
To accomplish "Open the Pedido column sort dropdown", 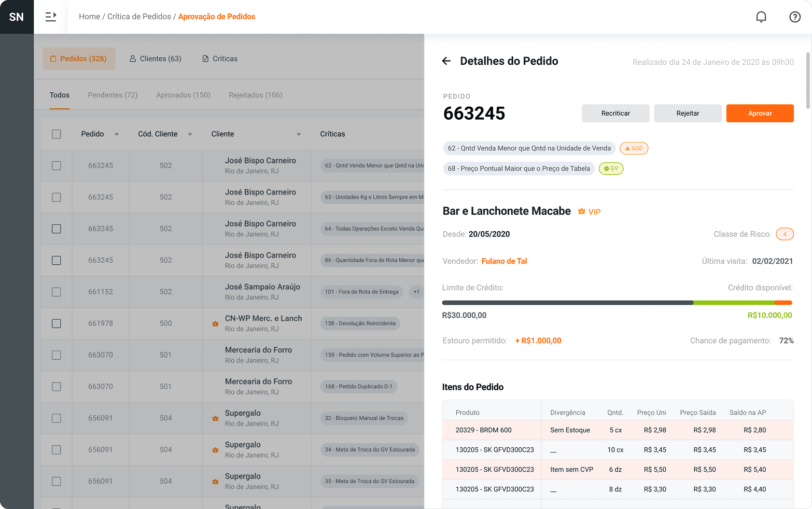I will (117, 134).
